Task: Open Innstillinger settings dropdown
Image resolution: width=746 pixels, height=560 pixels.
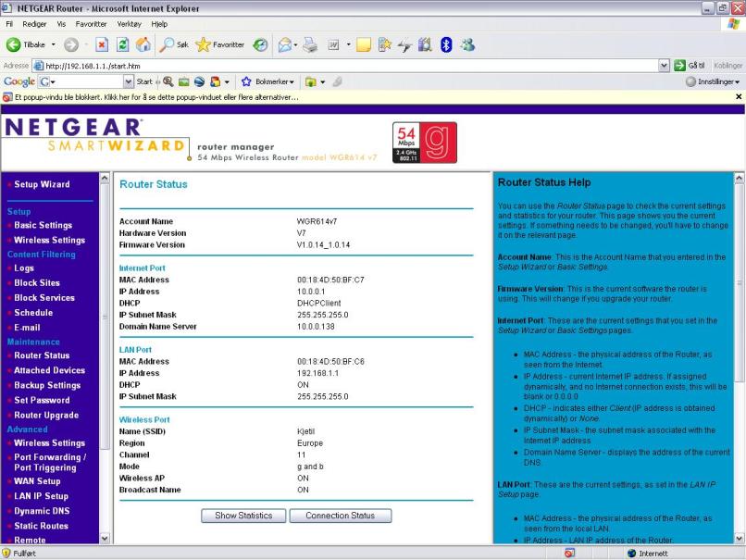Action: pos(713,81)
